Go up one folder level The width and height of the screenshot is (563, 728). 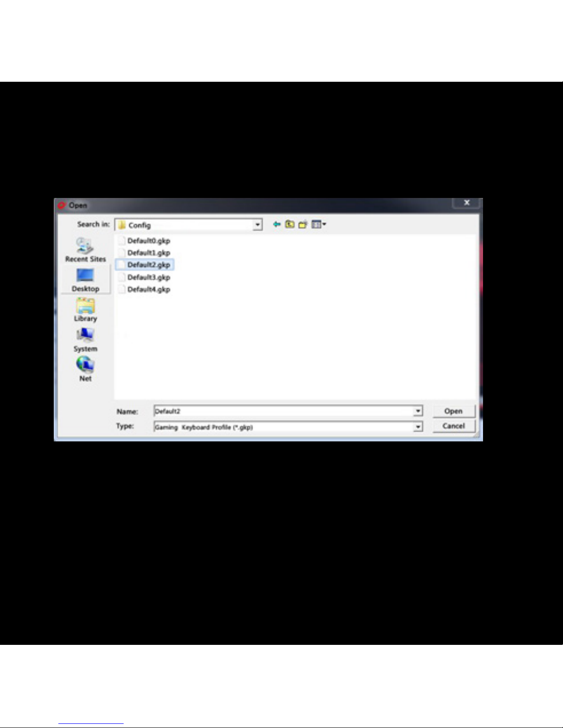tap(290, 224)
